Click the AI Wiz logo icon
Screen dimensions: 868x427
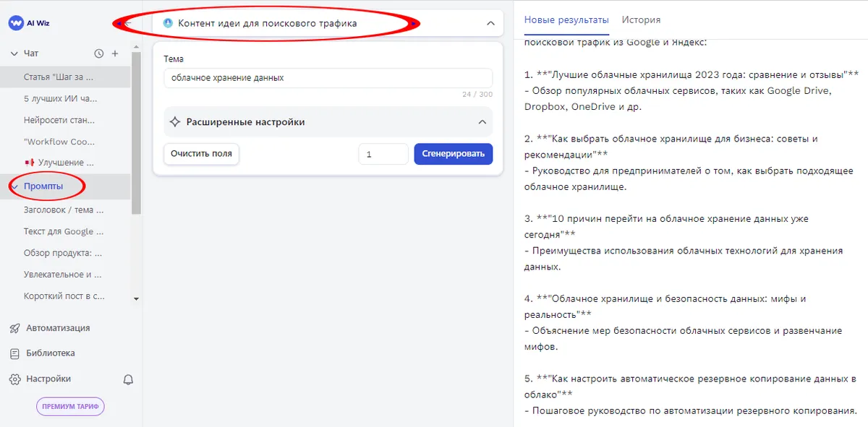[16, 22]
